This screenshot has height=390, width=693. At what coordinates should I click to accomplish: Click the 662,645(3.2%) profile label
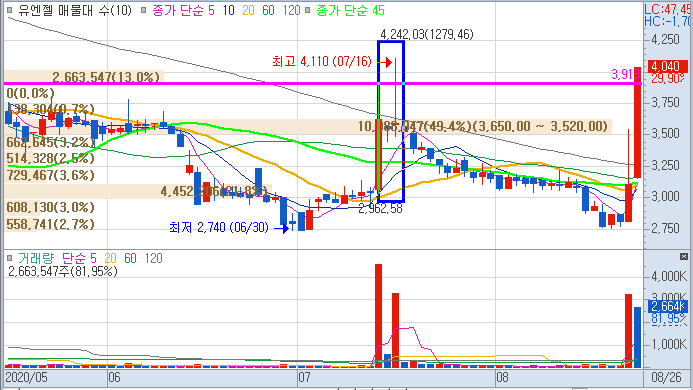pyautogui.click(x=50, y=142)
